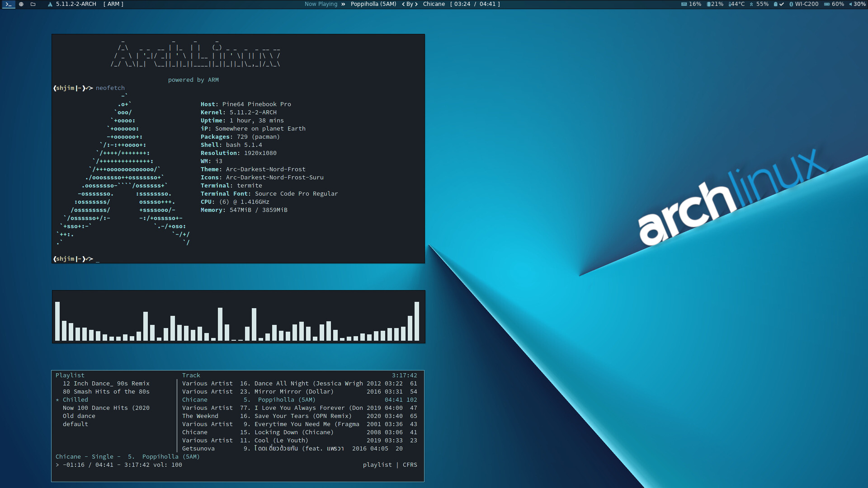Click the Host: Pine64 Pinebook Pro line
Image resolution: width=868 pixels, height=488 pixels.
click(246, 104)
